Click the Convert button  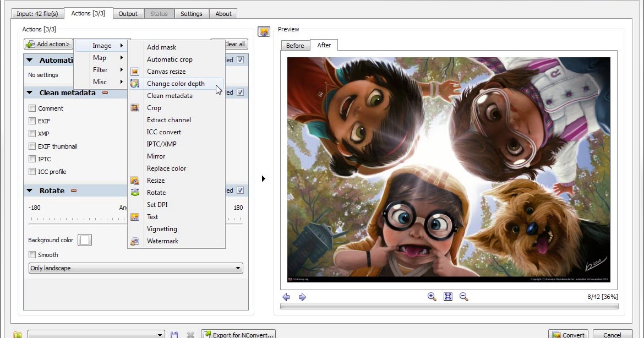click(568, 335)
